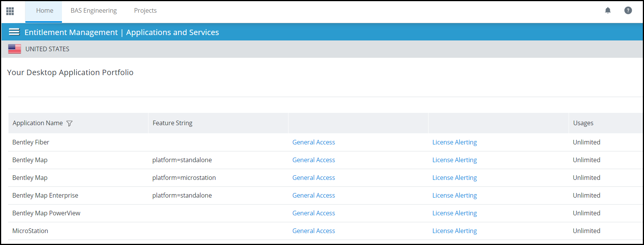Open the Application Name filter icon
644x245 pixels.
[69, 123]
